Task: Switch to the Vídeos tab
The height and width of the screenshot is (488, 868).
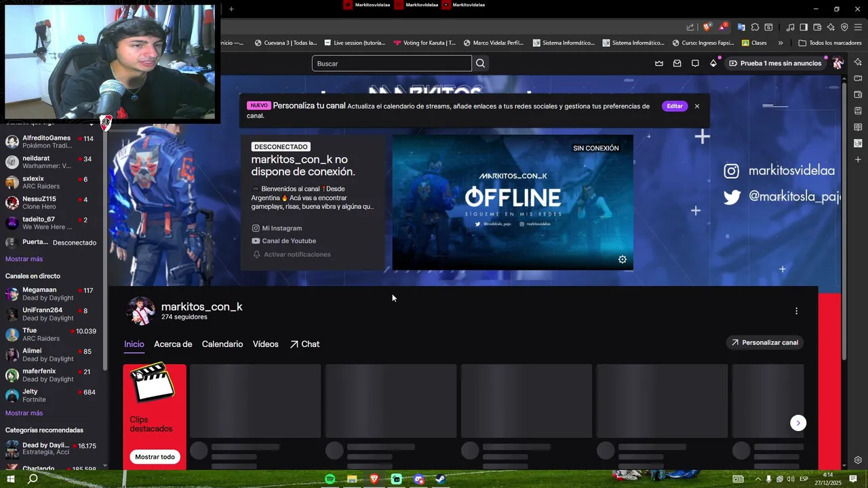Action: (x=266, y=344)
